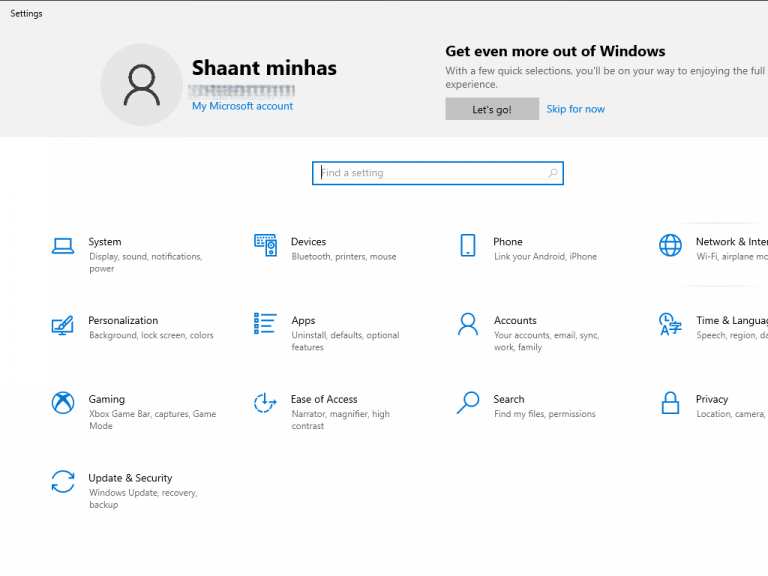Click 'Bluetooth, printers, mouse' description

pyautogui.click(x=344, y=257)
